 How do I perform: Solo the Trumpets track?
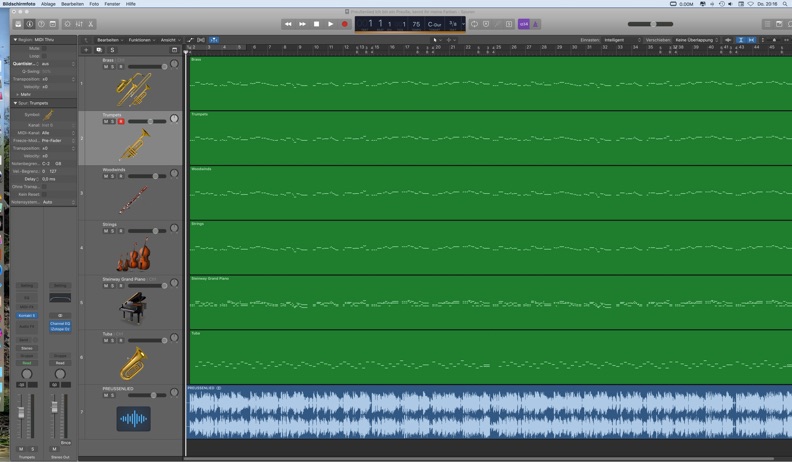tap(113, 122)
